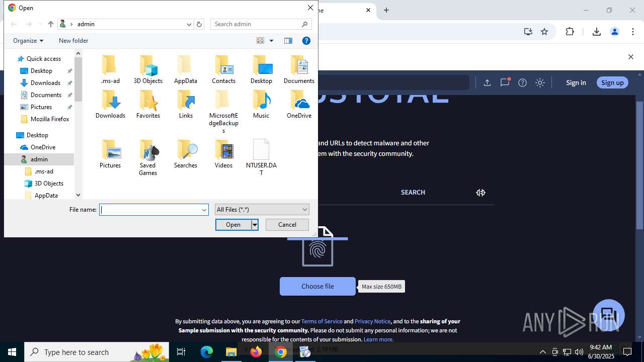Select OneDrive in navigation tree
Viewport: 644px width, 362px height.
[x=43, y=147]
